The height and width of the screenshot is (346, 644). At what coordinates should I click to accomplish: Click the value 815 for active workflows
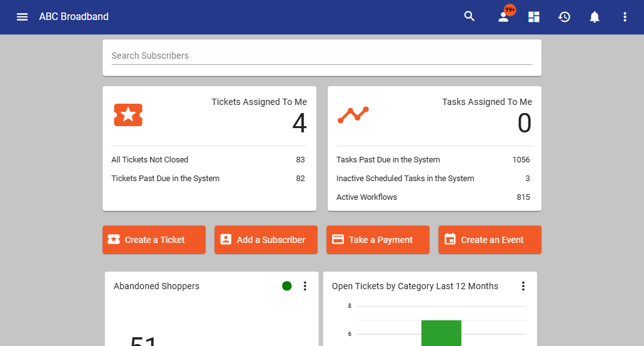[x=523, y=197]
